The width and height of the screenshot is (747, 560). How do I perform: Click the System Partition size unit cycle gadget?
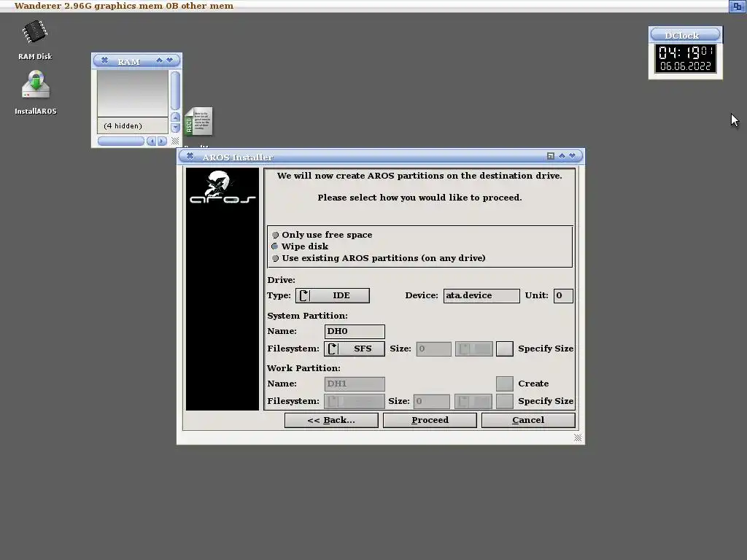(473, 349)
